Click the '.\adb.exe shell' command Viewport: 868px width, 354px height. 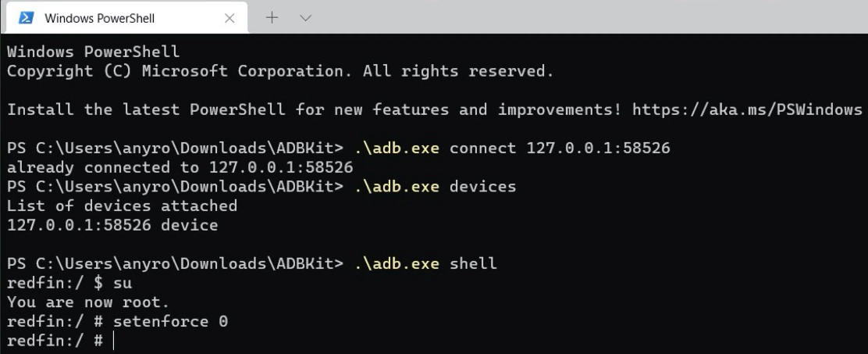click(x=425, y=263)
